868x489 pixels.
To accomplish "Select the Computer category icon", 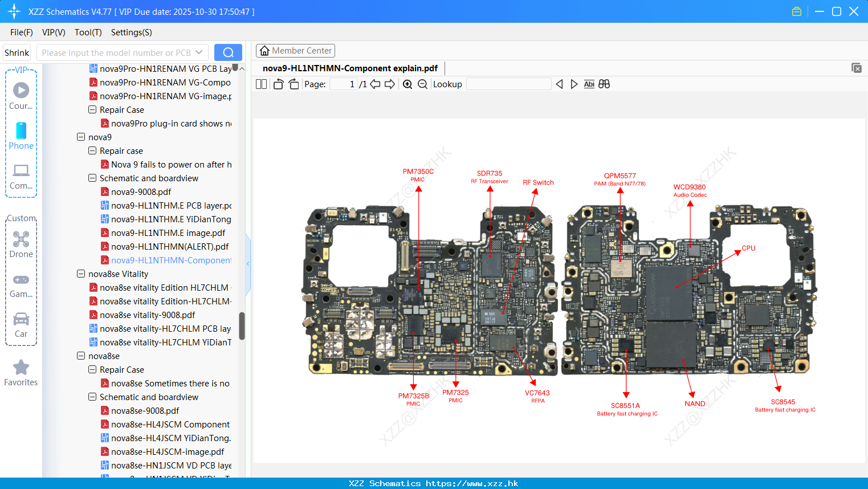I will [21, 176].
